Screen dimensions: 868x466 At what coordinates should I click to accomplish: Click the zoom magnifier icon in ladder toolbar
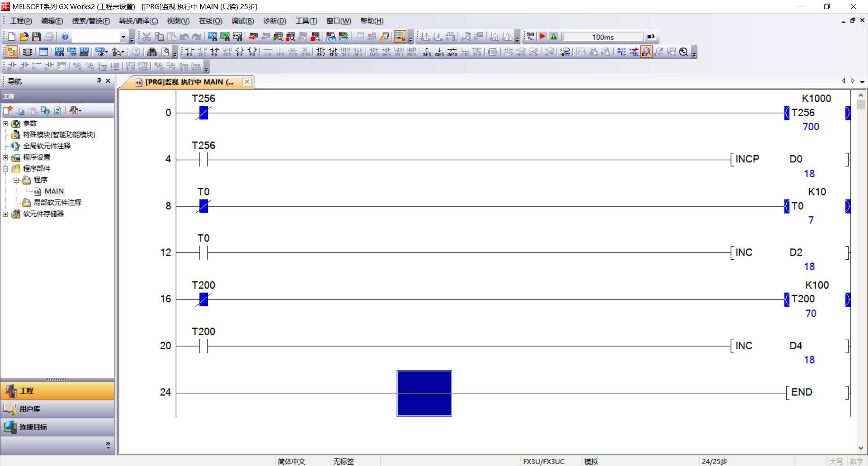684,52
